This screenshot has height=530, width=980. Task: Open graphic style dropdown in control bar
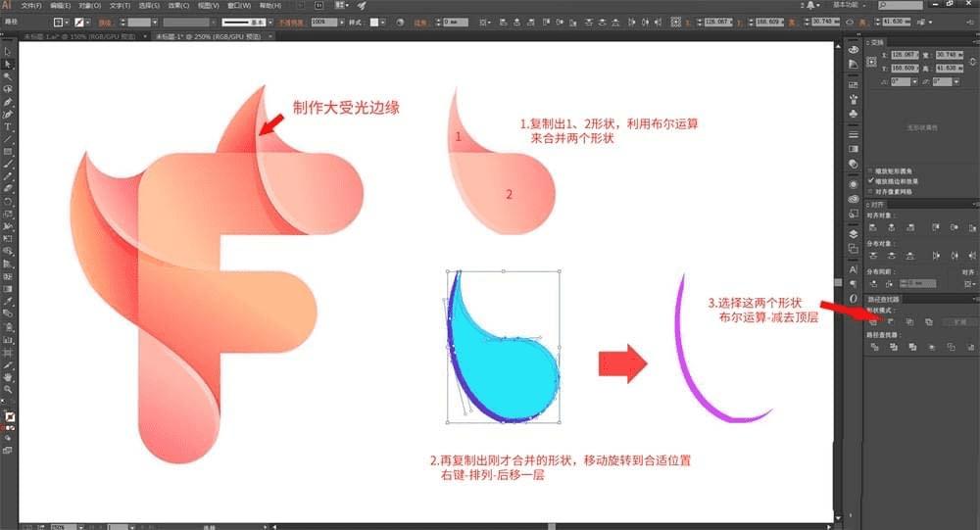tap(383, 22)
